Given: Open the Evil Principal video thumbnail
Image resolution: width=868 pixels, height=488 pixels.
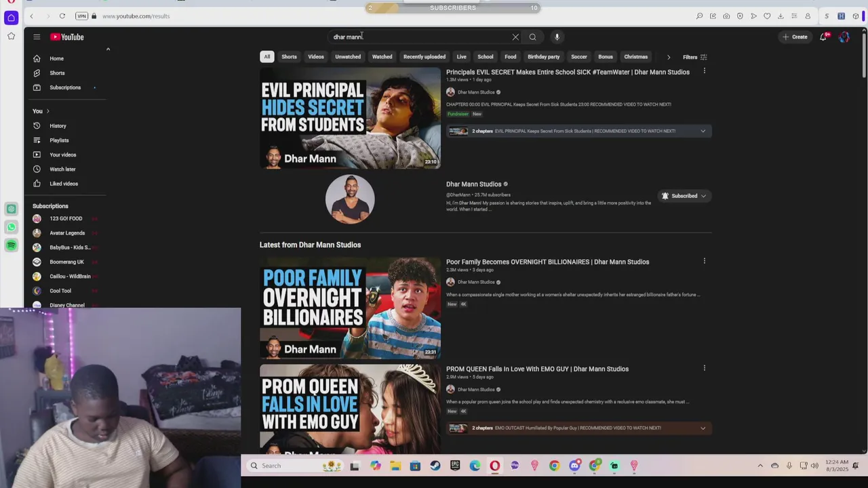Looking at the screenshot, I should point(350,118).
